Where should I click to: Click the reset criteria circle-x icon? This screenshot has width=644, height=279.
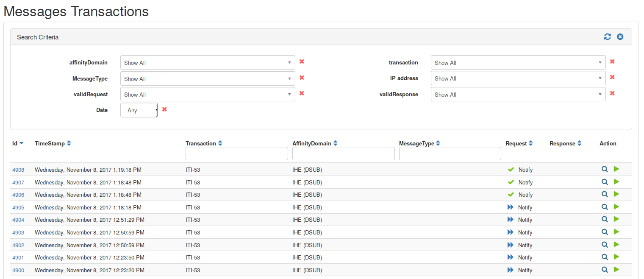[x=620, y=37]
